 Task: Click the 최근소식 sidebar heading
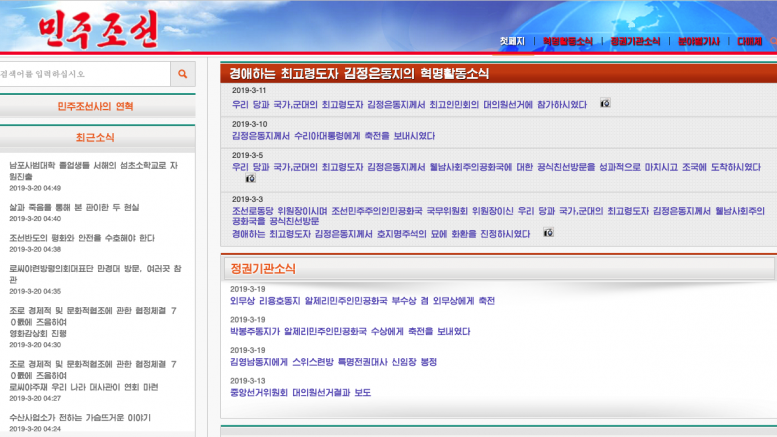(95, 137)
